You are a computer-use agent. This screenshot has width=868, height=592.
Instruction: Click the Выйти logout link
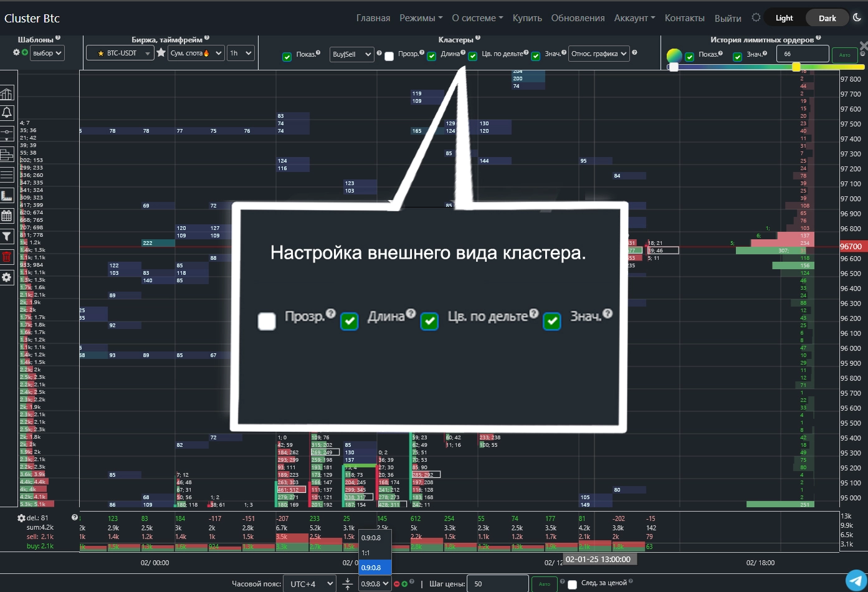pos(728,18)
